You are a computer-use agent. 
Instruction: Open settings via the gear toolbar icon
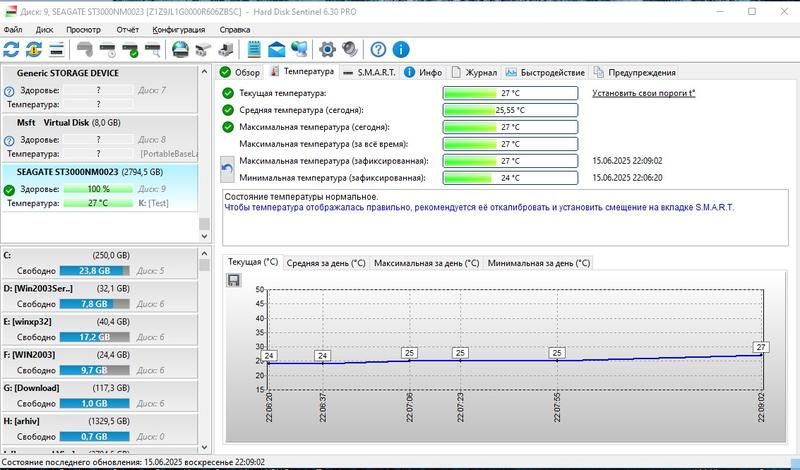[327, 50]
